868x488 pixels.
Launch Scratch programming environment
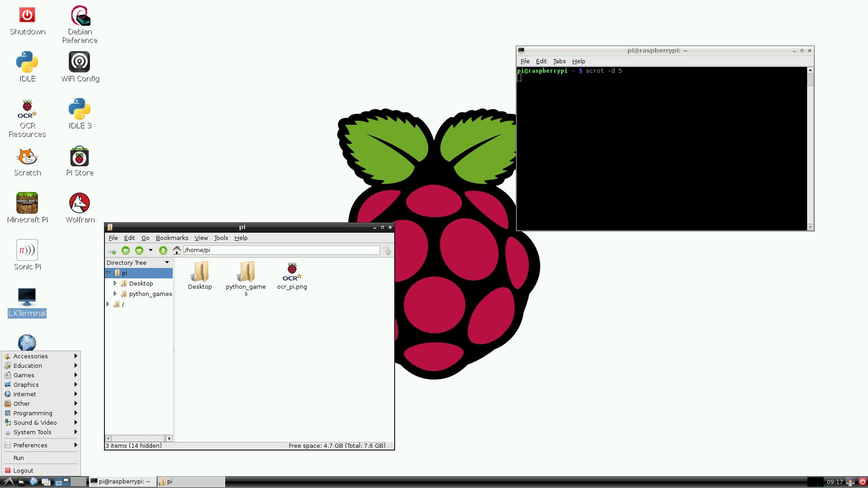tap(28, 161)
